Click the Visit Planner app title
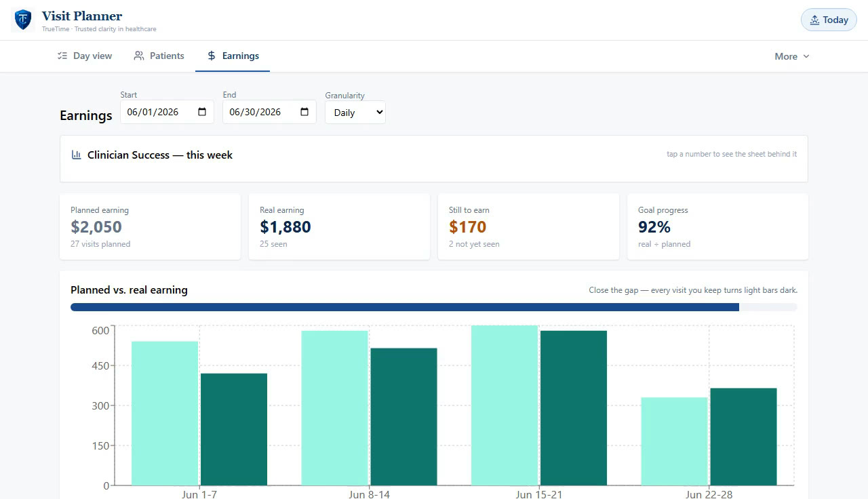 (x=82, y=16)
